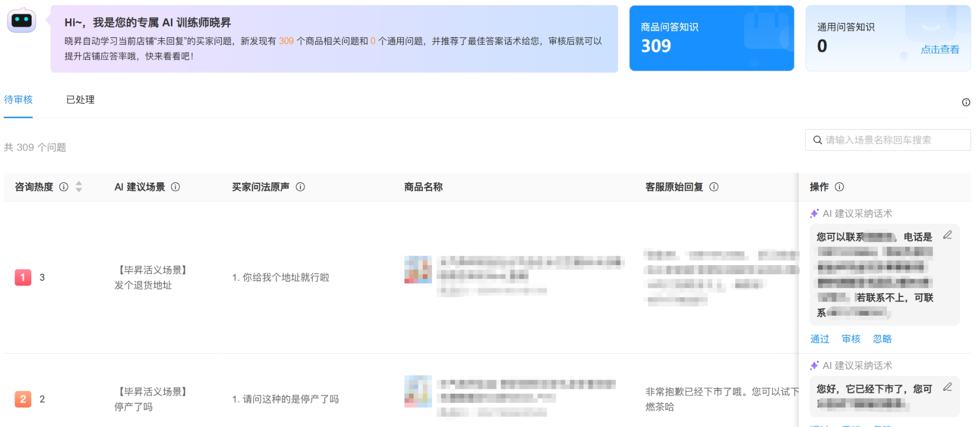Click the AI trainer robot avatar
Image resolution: width=980 pixels, height=427 pixels.
click(x=22, y=21)
